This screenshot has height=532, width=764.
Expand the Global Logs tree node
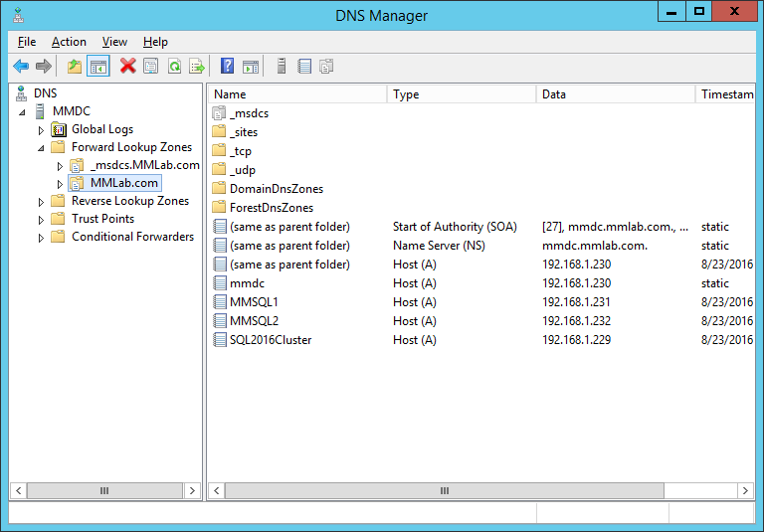click(x=41, y=130)
